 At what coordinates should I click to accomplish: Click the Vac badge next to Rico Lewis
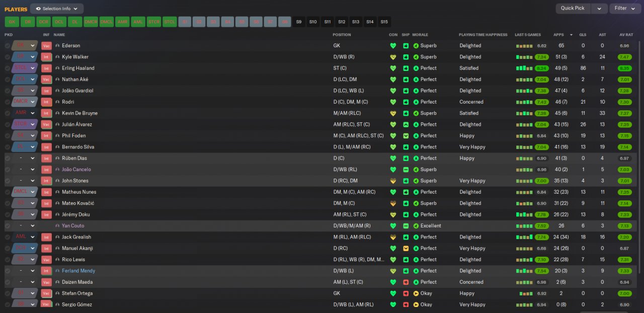pyautogui.click(x=46, y=260)
